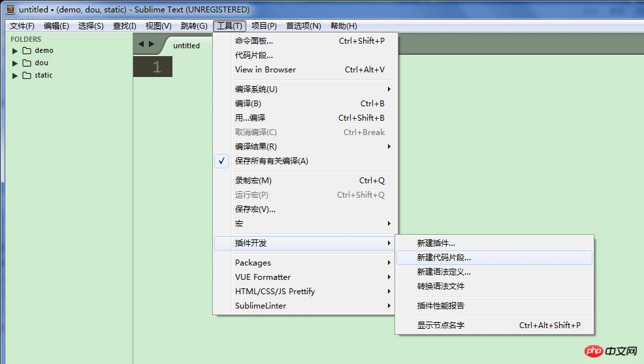Image resolution: width=644 pixels, height=364 pixels.
Task: Expand the static folder tree arrow
Action: 15,76
